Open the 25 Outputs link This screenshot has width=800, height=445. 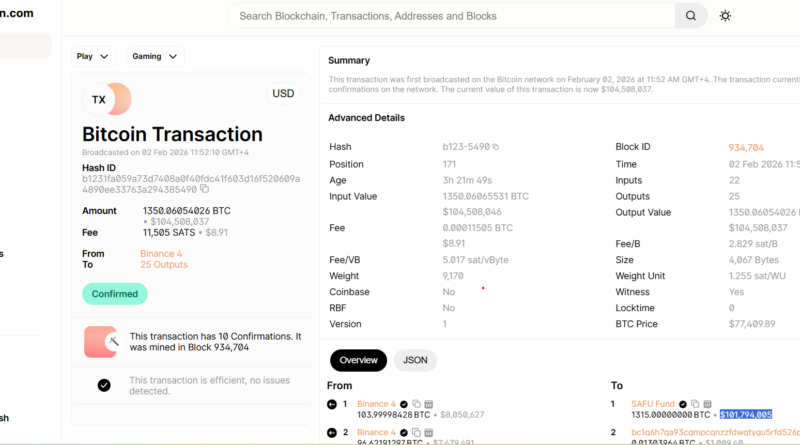point(164,264)
